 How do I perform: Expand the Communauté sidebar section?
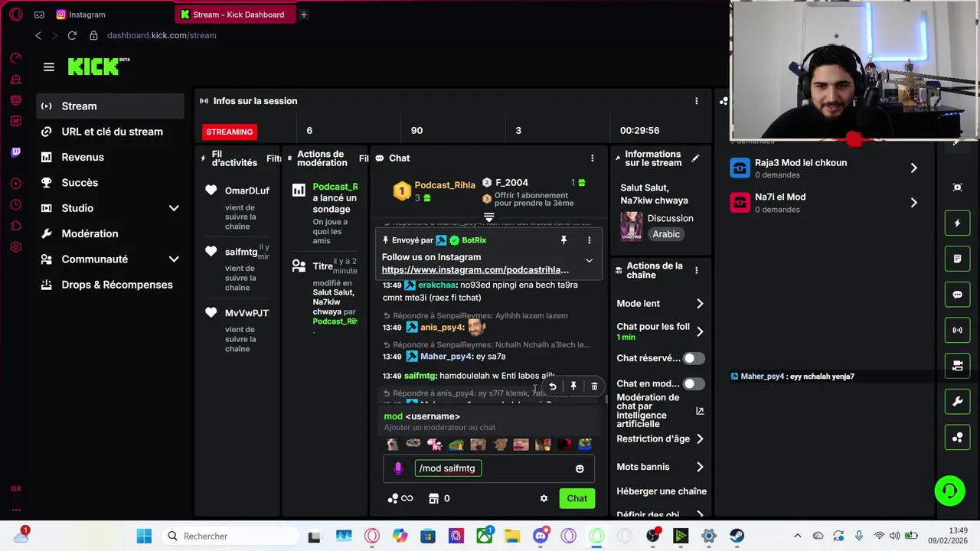click(174, 259)
